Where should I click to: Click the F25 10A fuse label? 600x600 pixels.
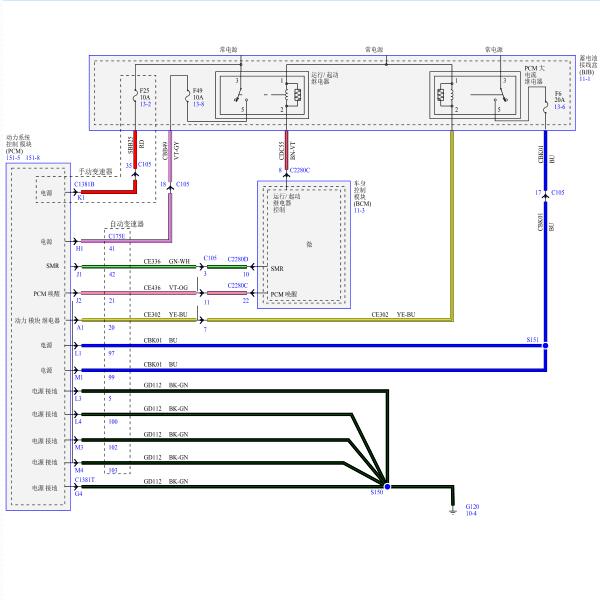tap(145, 94)
